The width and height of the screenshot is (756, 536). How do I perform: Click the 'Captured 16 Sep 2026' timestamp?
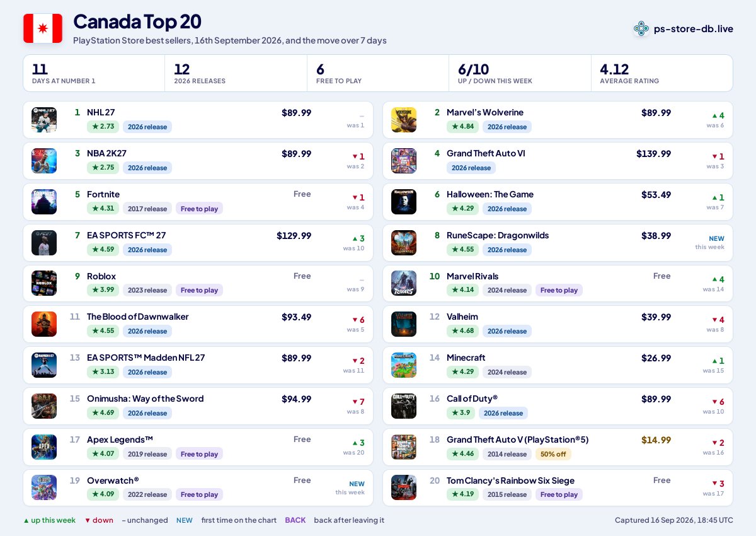pos(674,520)
